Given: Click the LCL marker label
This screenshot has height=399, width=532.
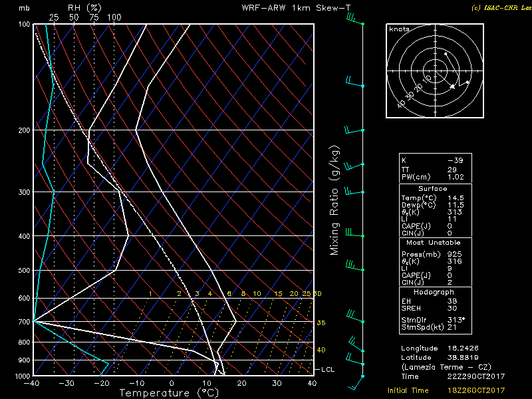Looking at the screenshot, I should pyautogui.click(x=328, y=370).
